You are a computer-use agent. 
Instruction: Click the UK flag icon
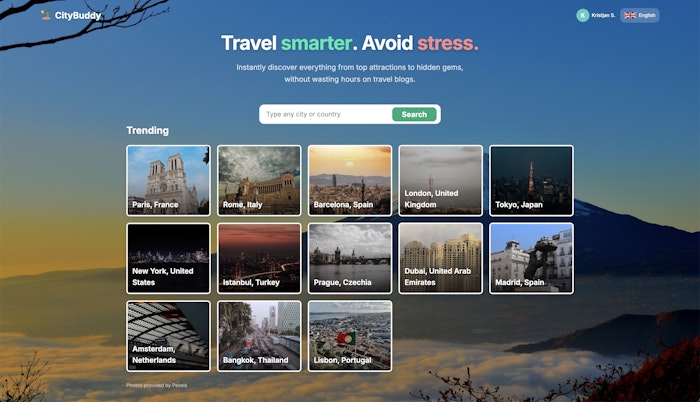click(x=630, y=15)
